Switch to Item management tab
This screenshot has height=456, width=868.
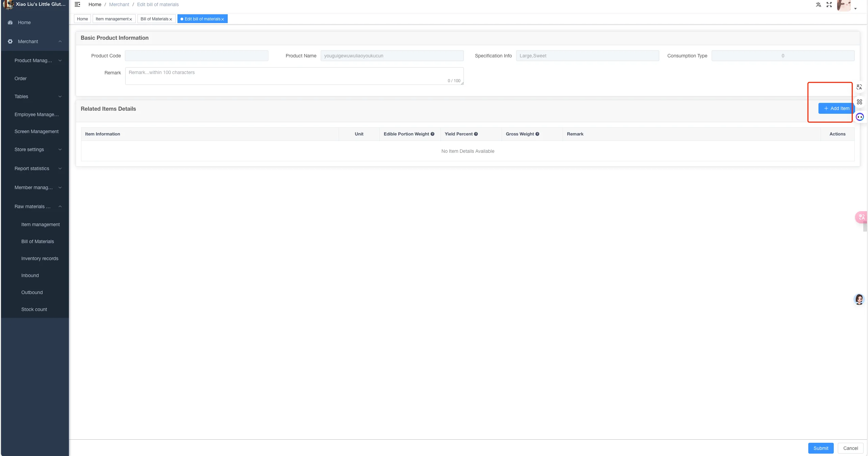click(112, 19)
